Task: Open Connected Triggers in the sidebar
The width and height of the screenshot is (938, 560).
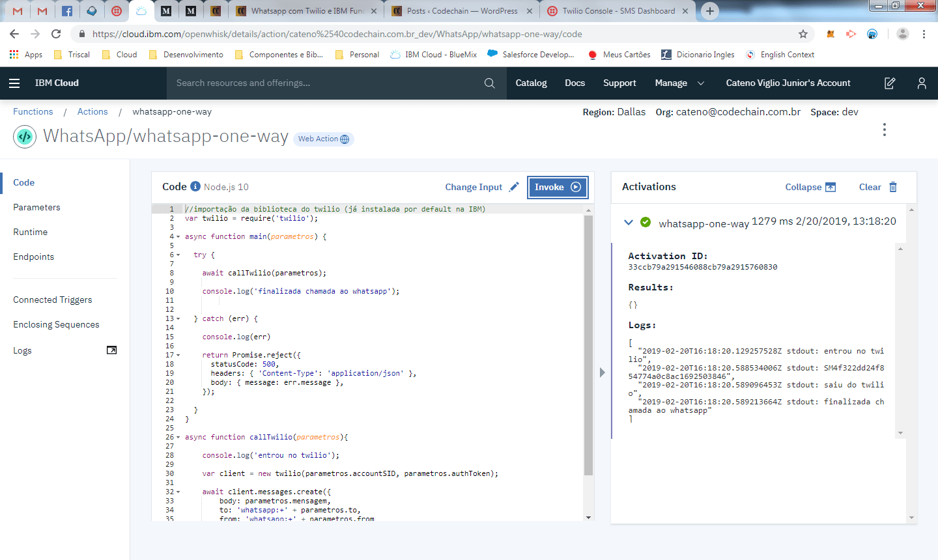Action: 53,300
